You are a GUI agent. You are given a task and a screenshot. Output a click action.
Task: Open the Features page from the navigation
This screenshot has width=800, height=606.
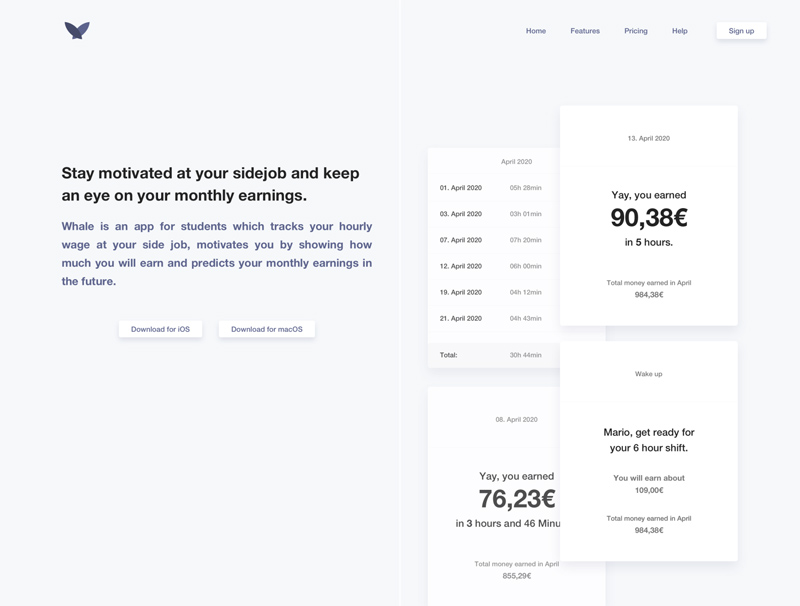585,30
